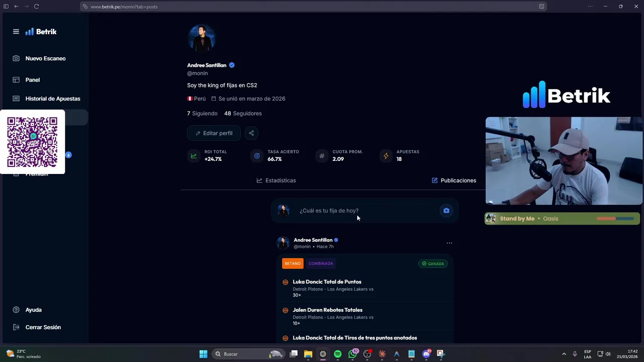Click the verified badge next to Andree Santillan
The image size is (644, 362).
click(x=232, y=65)
